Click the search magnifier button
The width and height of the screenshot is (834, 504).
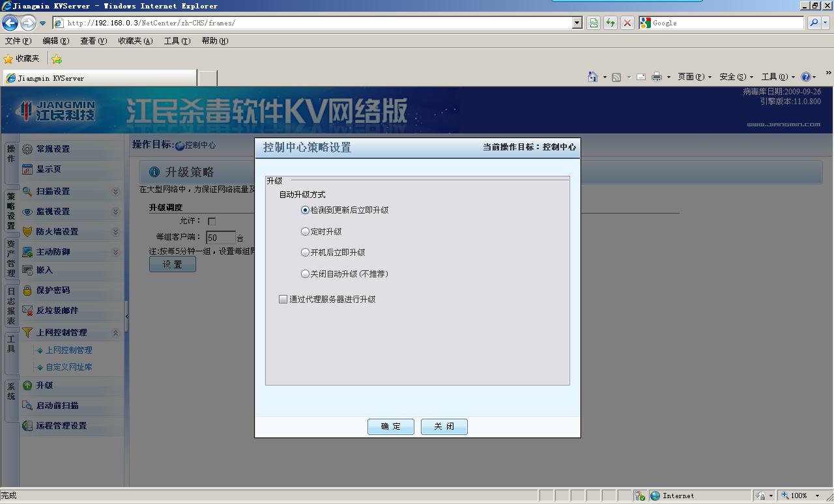tap(814, 23)
